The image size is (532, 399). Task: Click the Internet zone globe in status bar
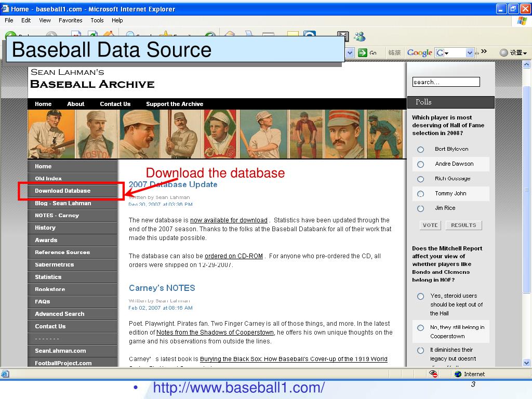(x=458, y=374)
